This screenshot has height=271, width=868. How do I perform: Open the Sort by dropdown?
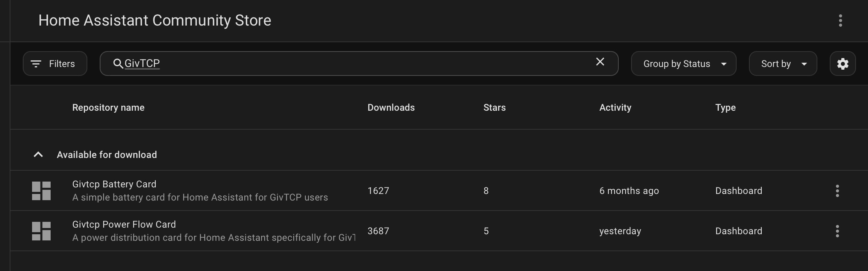coord(783,63)
